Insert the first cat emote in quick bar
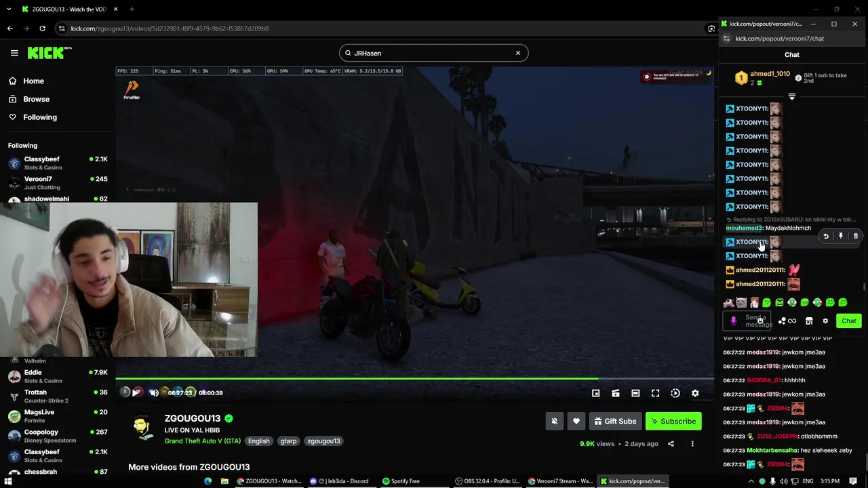This screenshot has width=868, height=488. click(729, 302)
